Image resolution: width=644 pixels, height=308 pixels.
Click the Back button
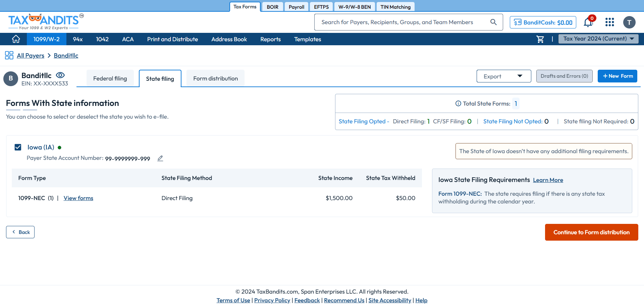(20, 232)
